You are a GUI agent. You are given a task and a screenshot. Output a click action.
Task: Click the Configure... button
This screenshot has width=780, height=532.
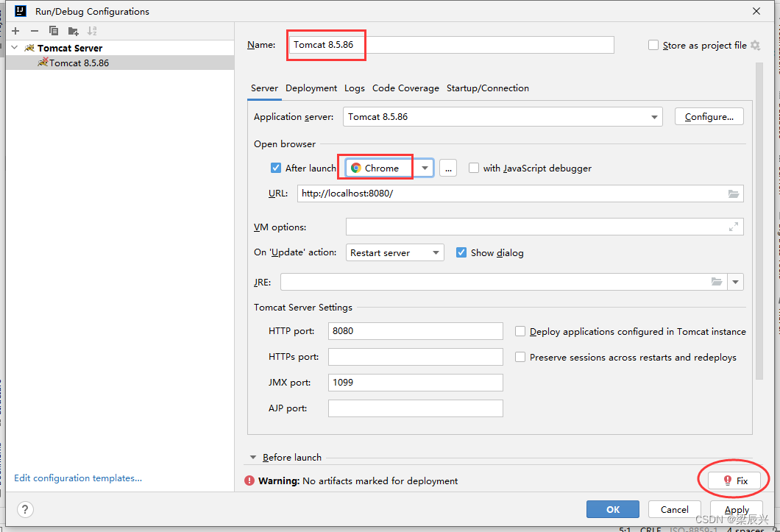pyautogui.click(x=709, y=117)
